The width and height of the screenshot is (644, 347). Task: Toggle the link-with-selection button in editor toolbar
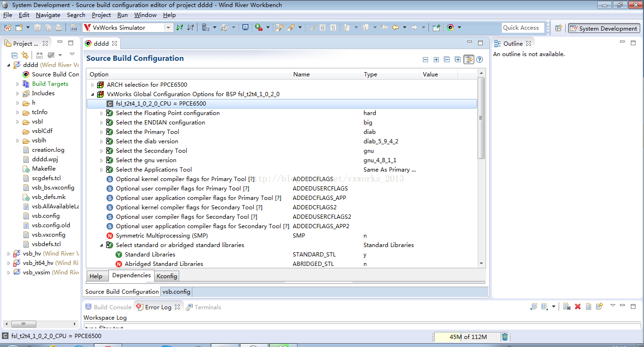click(469, 59)
